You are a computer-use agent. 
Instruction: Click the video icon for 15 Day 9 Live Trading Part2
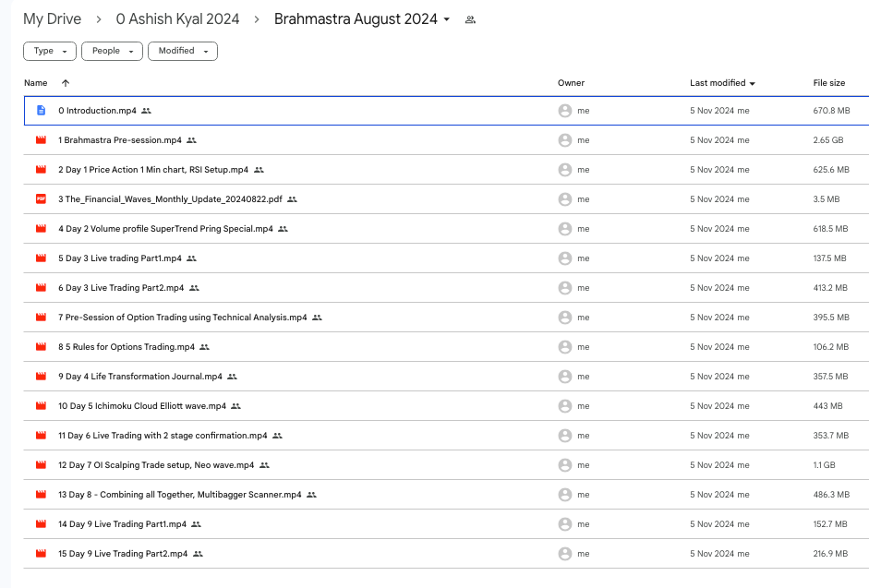coord(41,554)
